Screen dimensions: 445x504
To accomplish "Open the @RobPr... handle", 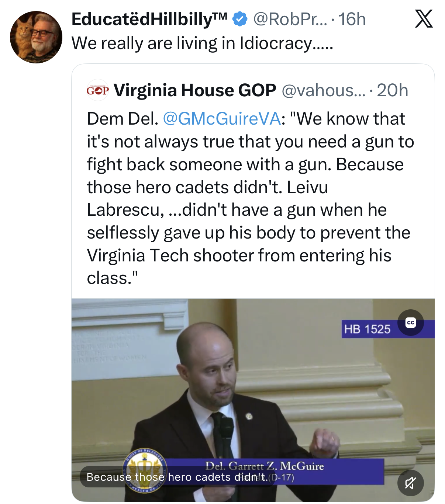I will coord(290,19).
